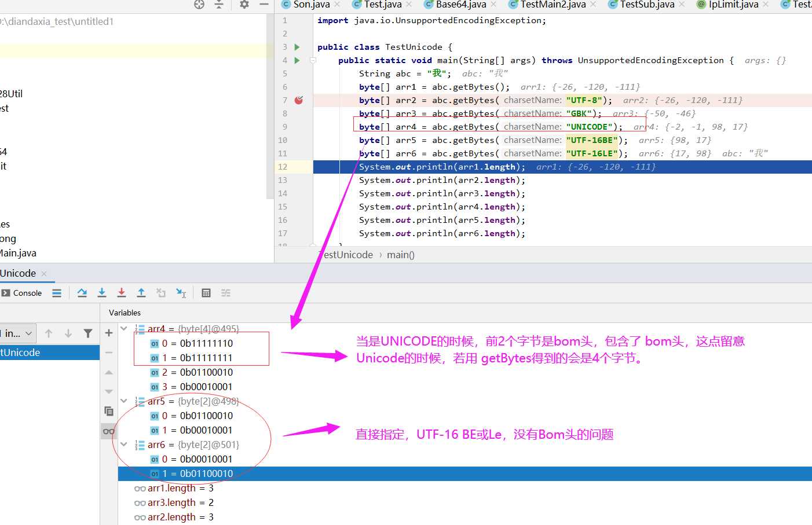
Task: Click the Step Out upward arrow
Action: pos(141,293)
